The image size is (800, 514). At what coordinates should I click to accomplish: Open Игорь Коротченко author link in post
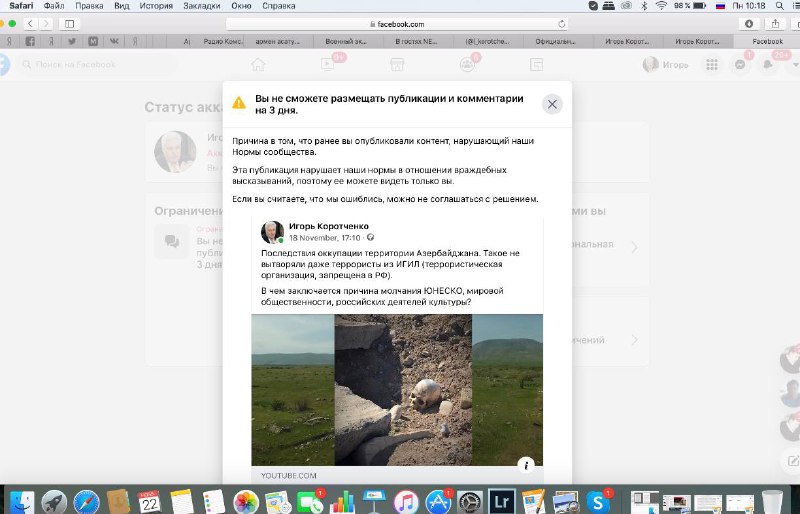point(329,226)
